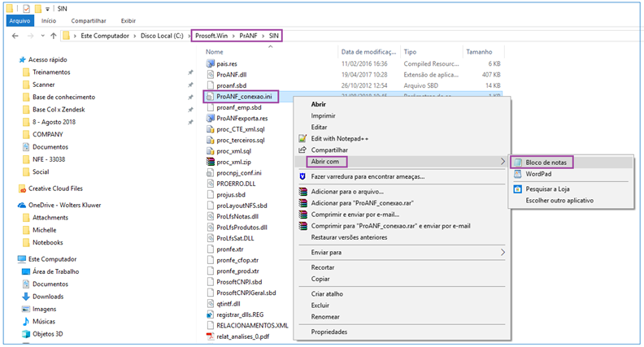Select OneDrive - Wolters Kluwer in sidebar
This screenshot has height=347, width=644.
coord(63,206)
